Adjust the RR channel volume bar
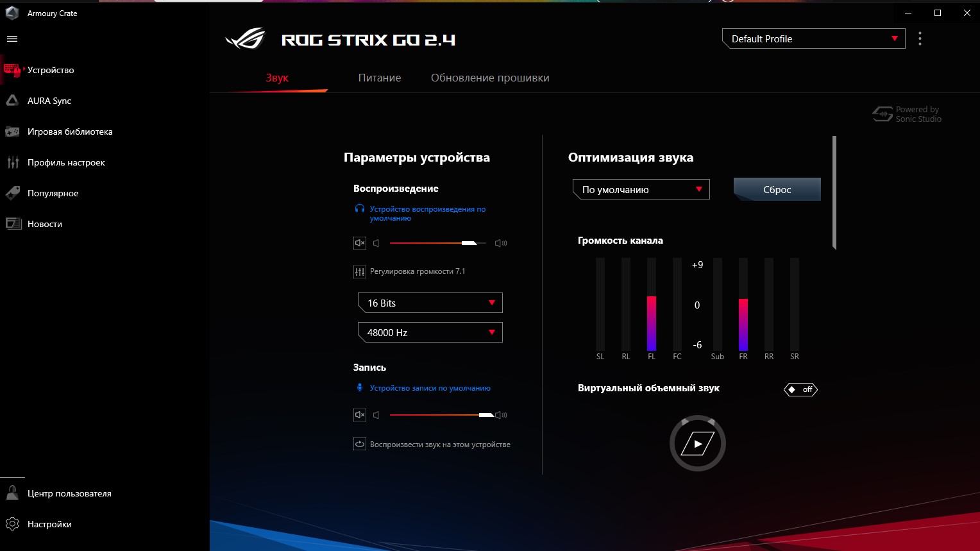Screen dimensions: 980x551 tap(769, 304)
